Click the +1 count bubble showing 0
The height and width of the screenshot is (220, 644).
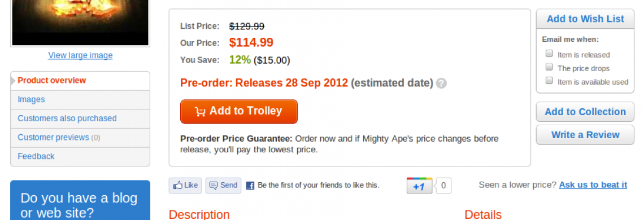pyautogui.click(x=443, y=186)
